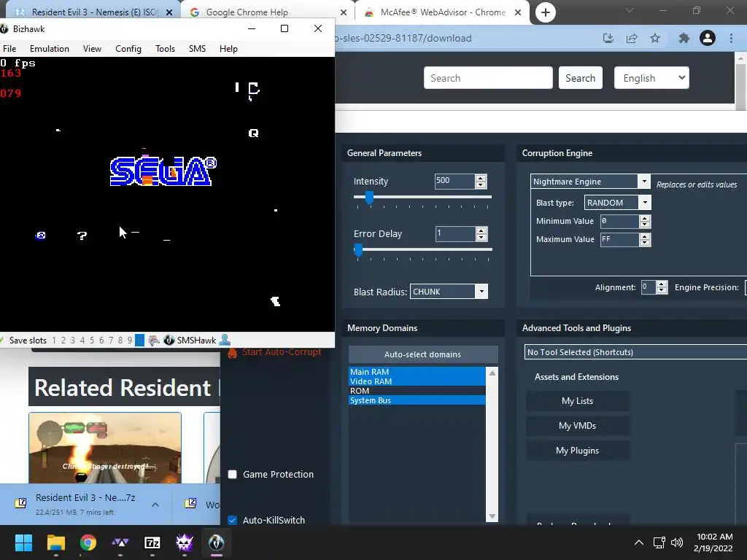Close the Resident Evil 3 tab
The image size is (747, 560).
click(x=169, y=12)
